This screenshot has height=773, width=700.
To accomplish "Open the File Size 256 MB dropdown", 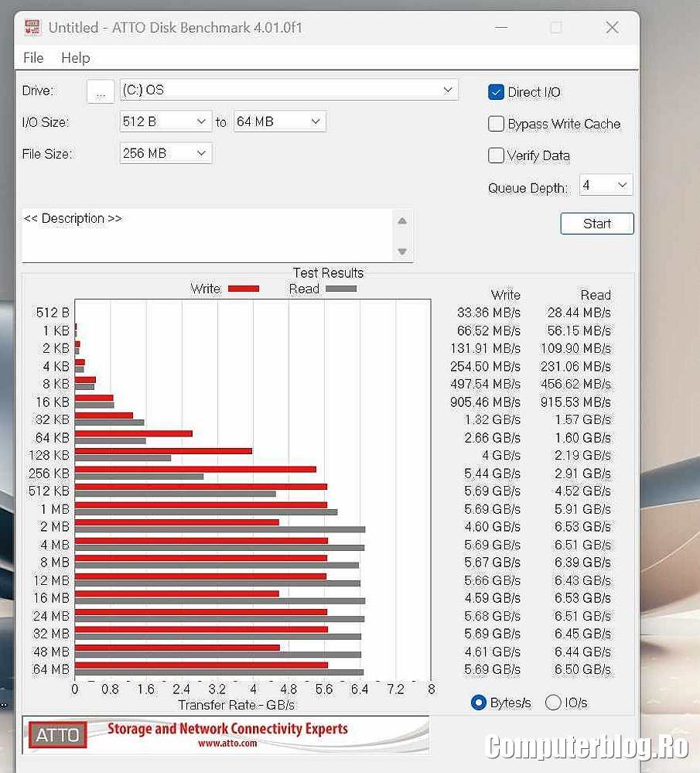I will (166, 153).
